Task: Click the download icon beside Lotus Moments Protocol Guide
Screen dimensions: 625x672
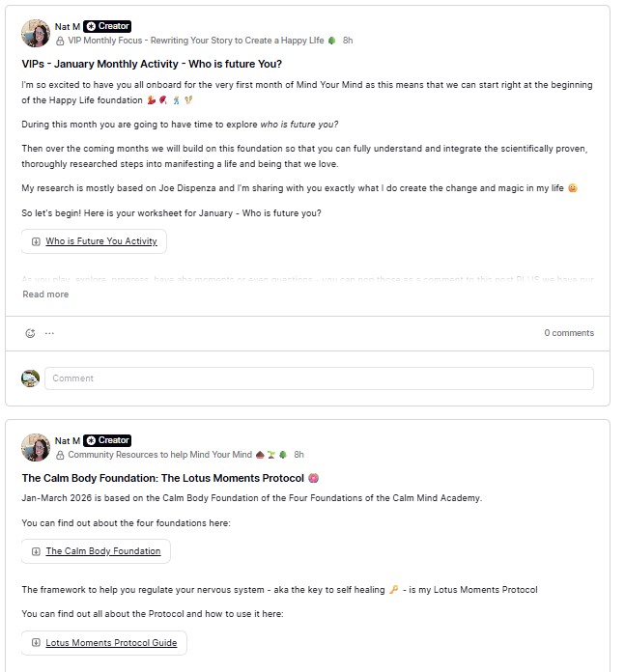Action: coord(36,642)
